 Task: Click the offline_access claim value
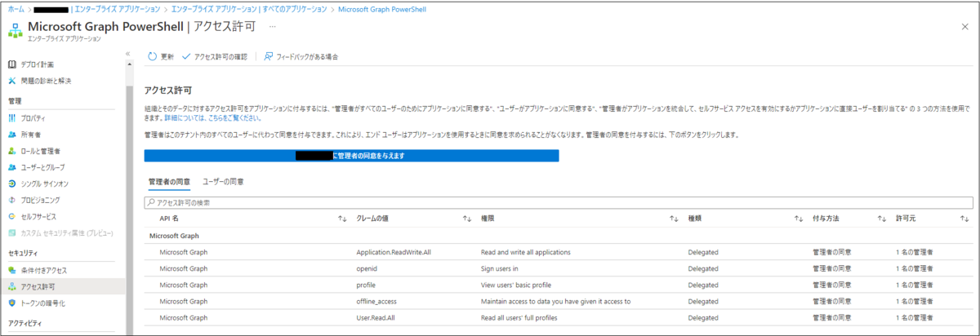click(376, 302)
